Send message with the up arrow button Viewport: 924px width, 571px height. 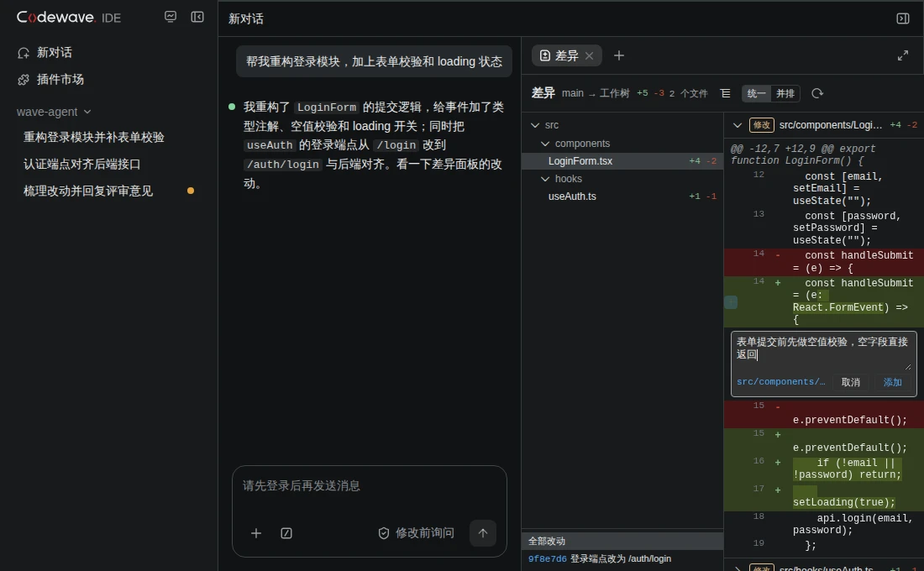pyautogui.click(x=483, y=533)
